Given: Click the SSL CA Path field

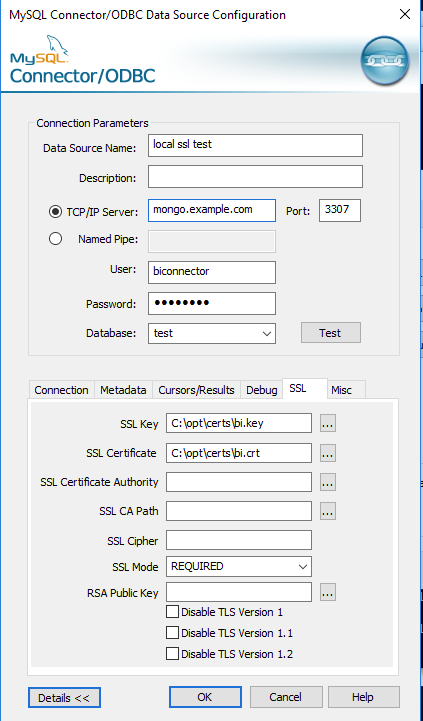Looking at the screenshot, I should tap(239, 511).
